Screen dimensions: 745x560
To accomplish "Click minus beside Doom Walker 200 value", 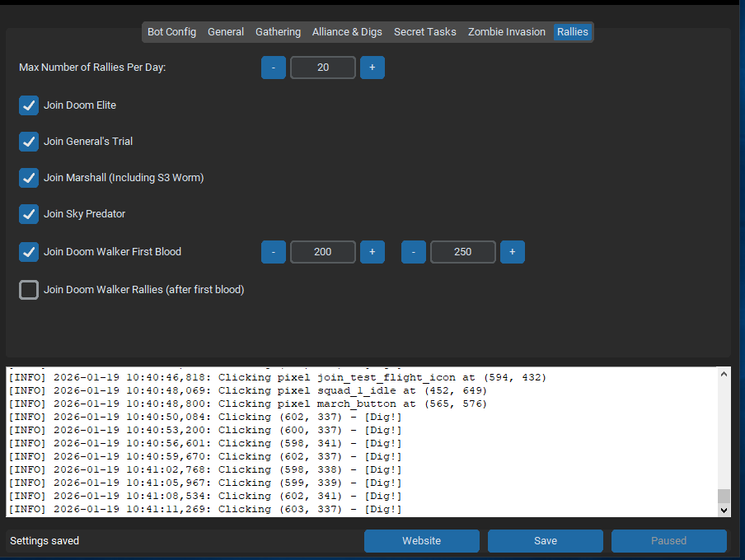I will (274, 252).
